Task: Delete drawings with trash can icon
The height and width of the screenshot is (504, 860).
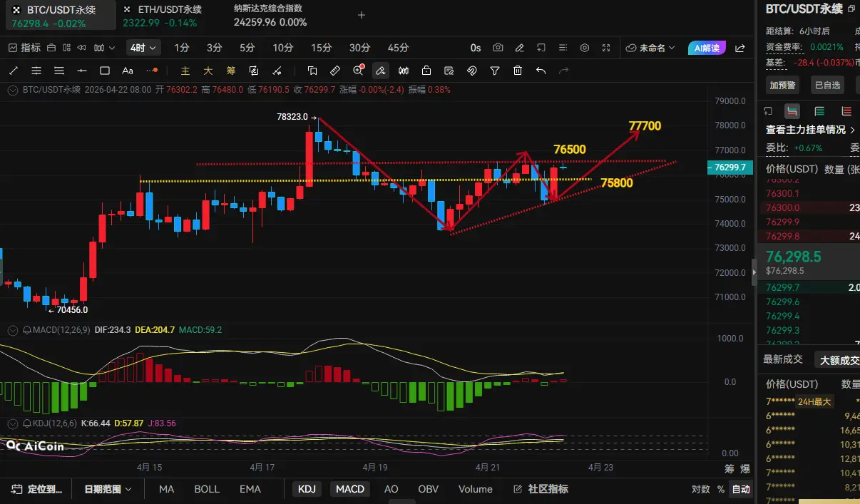Action: point(518,71)
